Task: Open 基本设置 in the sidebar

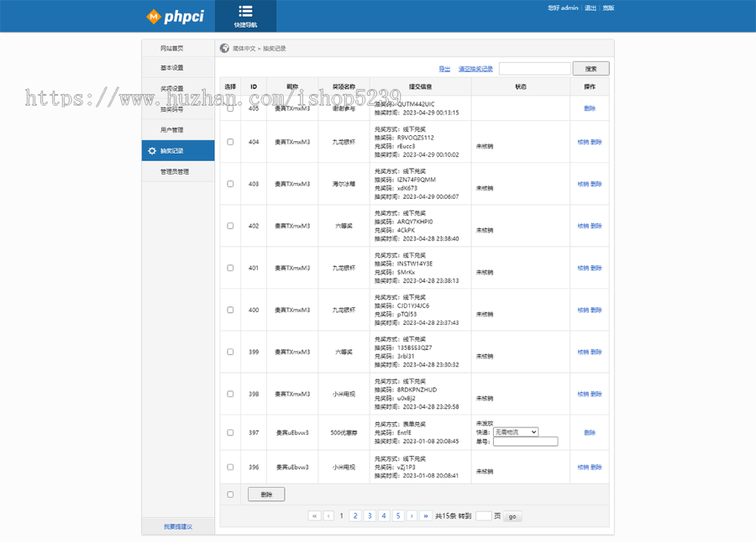Action: (x=171, y=67)
